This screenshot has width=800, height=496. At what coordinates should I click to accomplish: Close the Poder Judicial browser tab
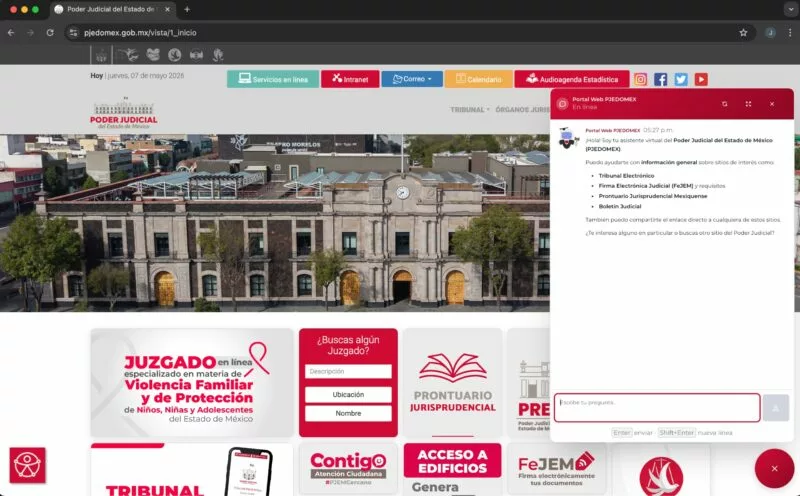[x=167, y=9]
